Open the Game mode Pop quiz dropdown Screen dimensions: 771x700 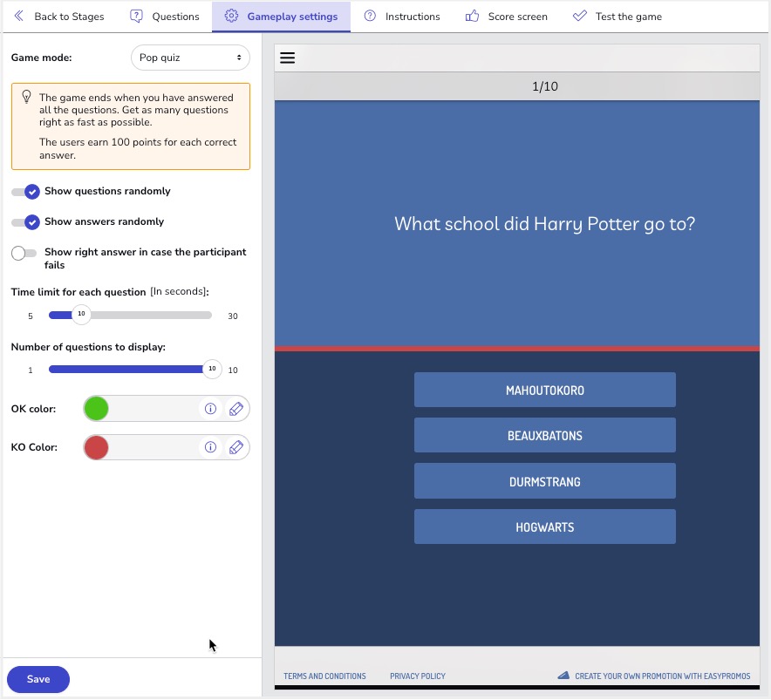190,58
